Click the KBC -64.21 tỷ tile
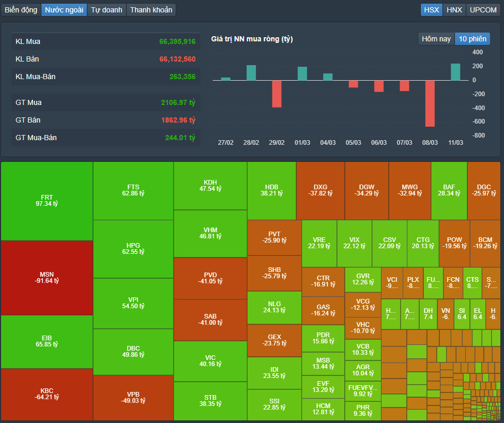Image resolution: width=504 pixels, height=423 pixels. pyautogui.click(x=47, y=394)
